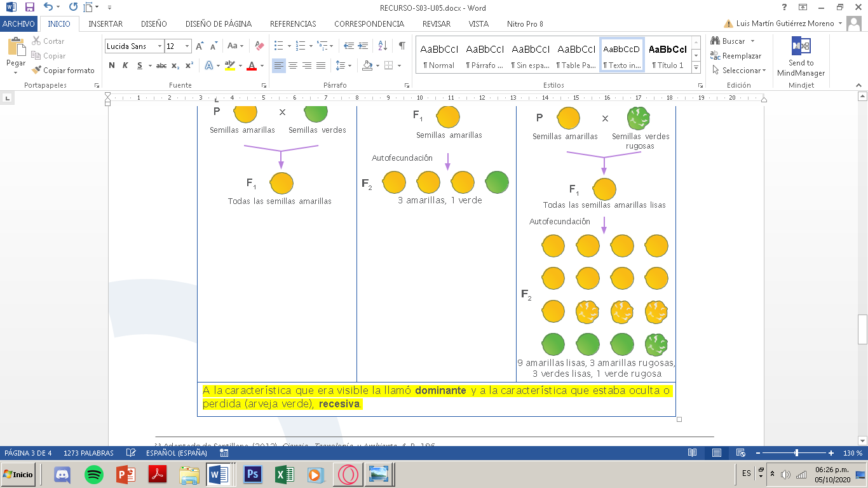Viewport: 868px width, 488px height.
Task: Open the Nitro Pro 8 tab
Action: coord(525,24)
